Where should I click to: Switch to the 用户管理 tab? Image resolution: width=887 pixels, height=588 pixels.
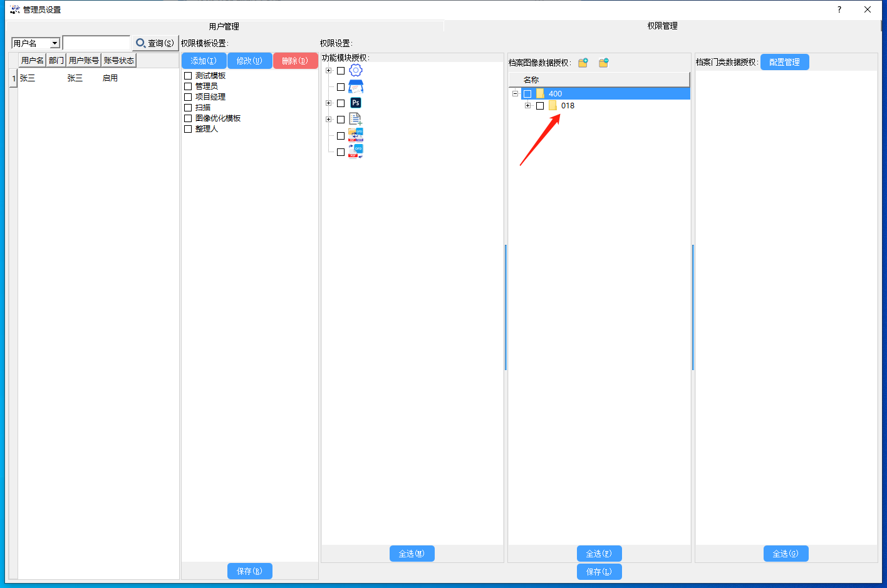click(x=224, y=26)
